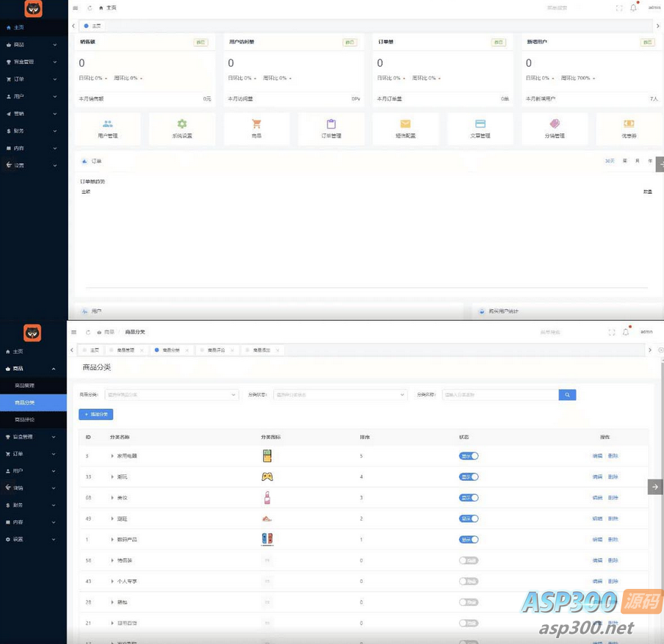Focus the 分类名称 search input field
The image size is (664, 644).
[499, 395]
